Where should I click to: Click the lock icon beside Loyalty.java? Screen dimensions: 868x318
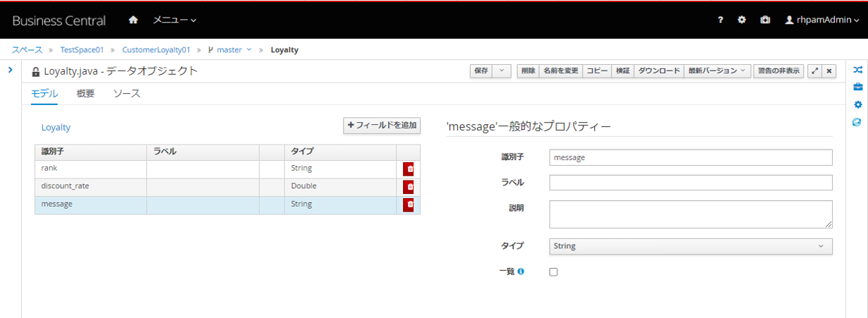(35, 71)
